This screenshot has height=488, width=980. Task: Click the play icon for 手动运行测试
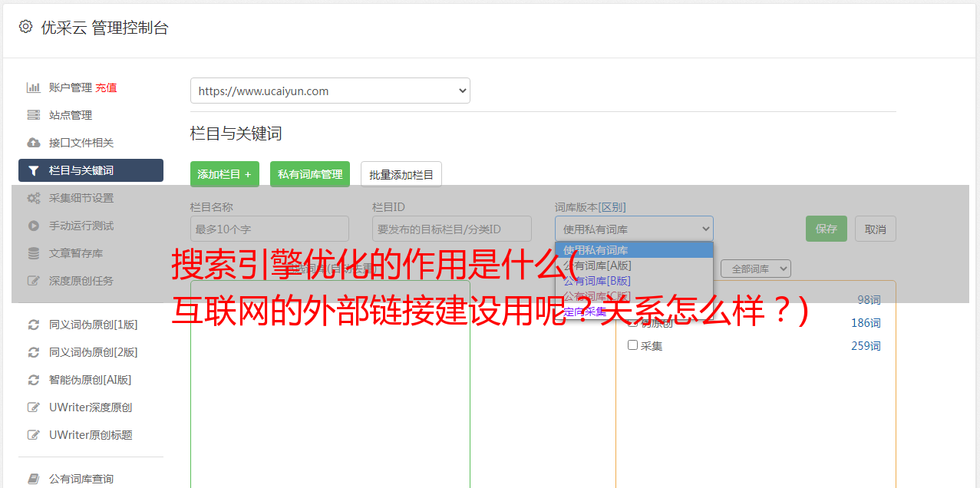tap(34, 226)
